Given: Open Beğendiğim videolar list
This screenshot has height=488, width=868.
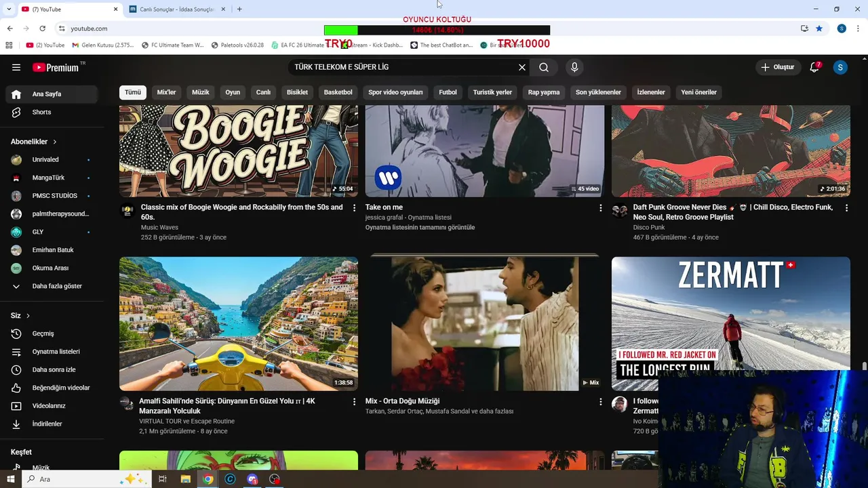Looking at the screenshot, I should click(52, 388).
